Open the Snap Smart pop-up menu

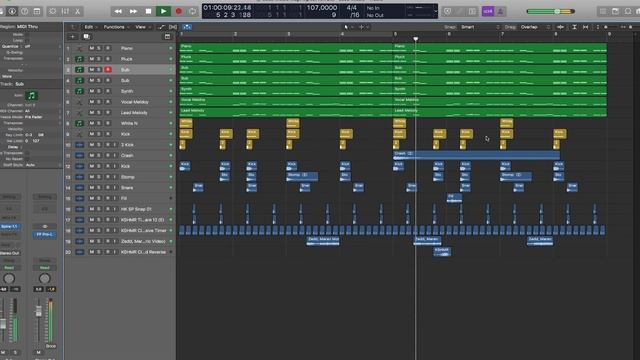pos(480,27)
